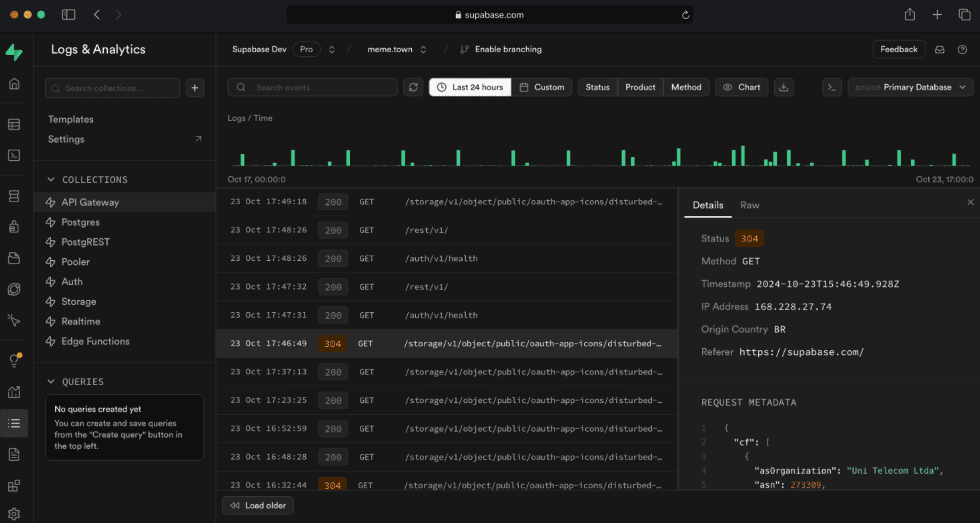The height and width of the screenshot is (523, 980).
Task: Open Project Home icon in sidebar
Action: (14, 84)
